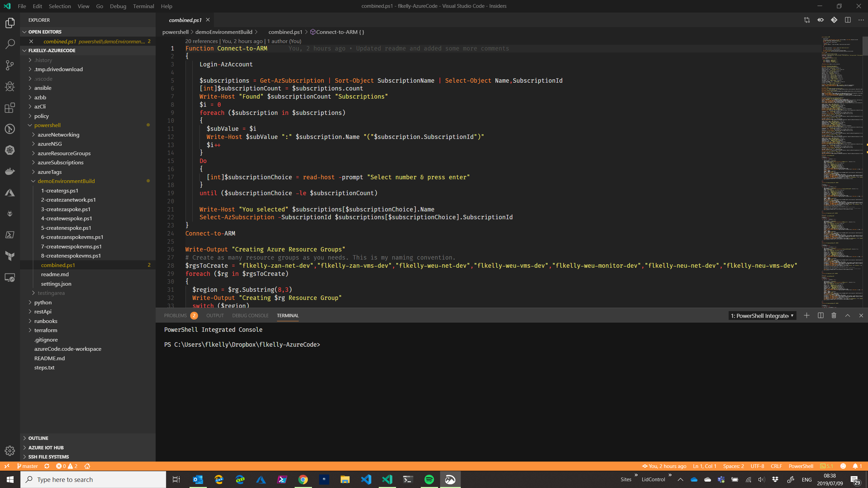Open the 3-createzaspoke.ps1 file
Screen dimensions: 868x488
[x=65, y=209]
